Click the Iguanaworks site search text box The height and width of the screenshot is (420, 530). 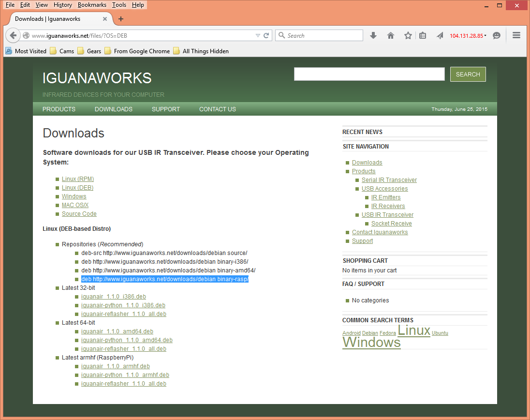369,74
